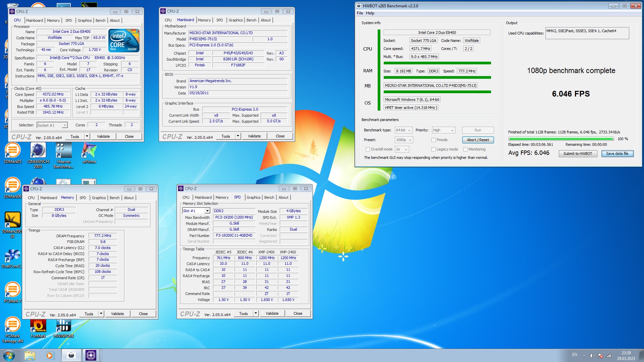Screen dimensions: 644x362
Task: Click the Abort / Reset button
Action: [478, 140]
